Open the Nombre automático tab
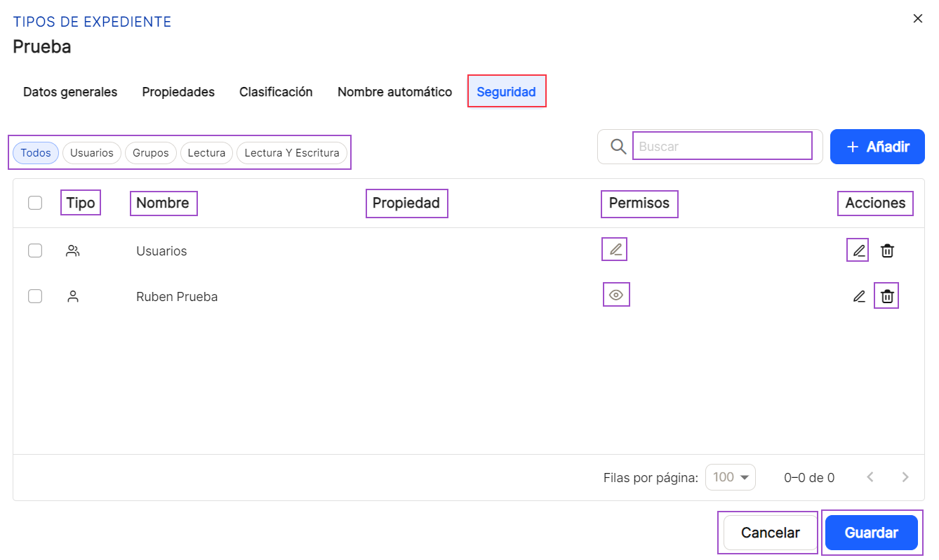This screenshot has width=939, height=560. (x=394, y=92)
